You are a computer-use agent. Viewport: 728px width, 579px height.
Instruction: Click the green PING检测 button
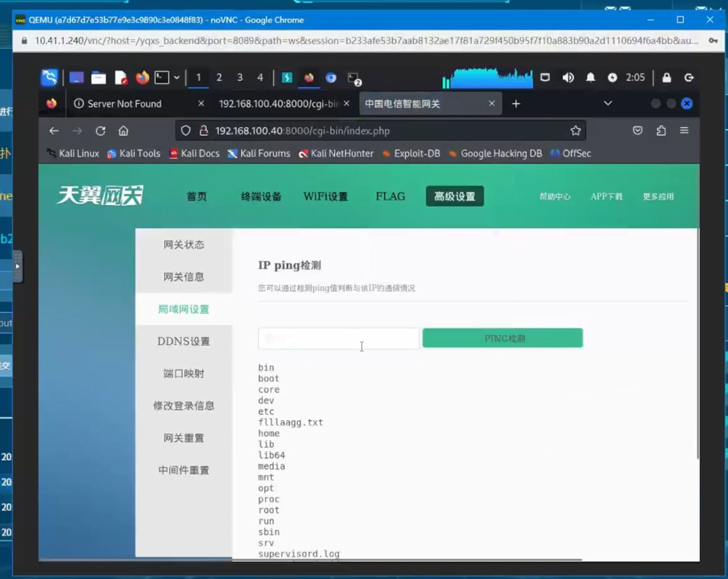[x=503, y=338]
